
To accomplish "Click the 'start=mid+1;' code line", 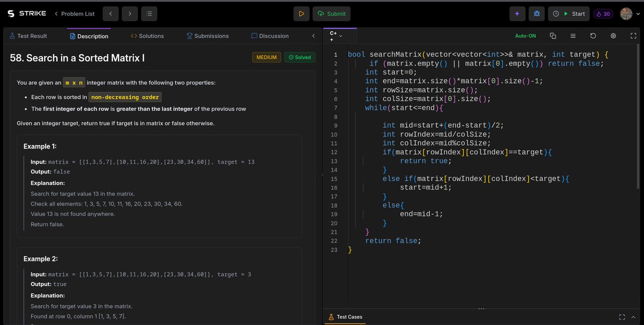I will click(426, 187).
